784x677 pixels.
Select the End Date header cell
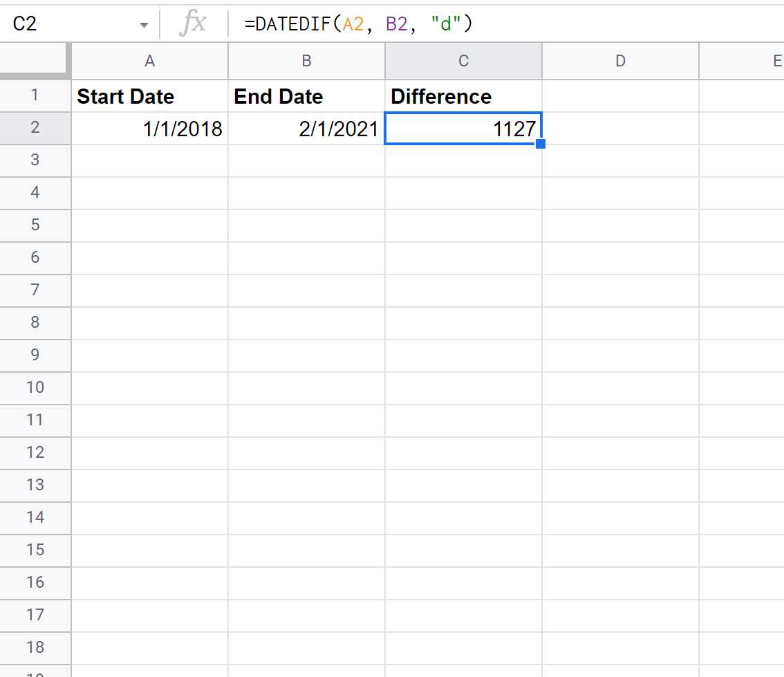click(x=306, y=96)
